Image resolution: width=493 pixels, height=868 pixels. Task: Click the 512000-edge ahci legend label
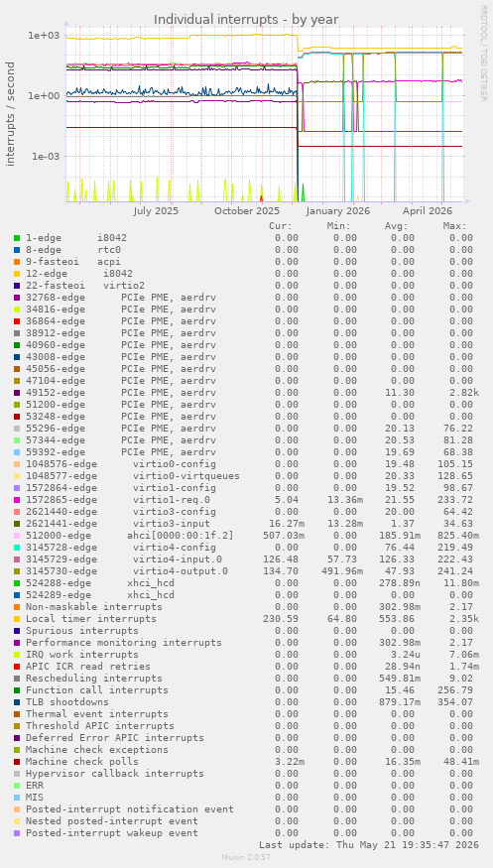130,536
